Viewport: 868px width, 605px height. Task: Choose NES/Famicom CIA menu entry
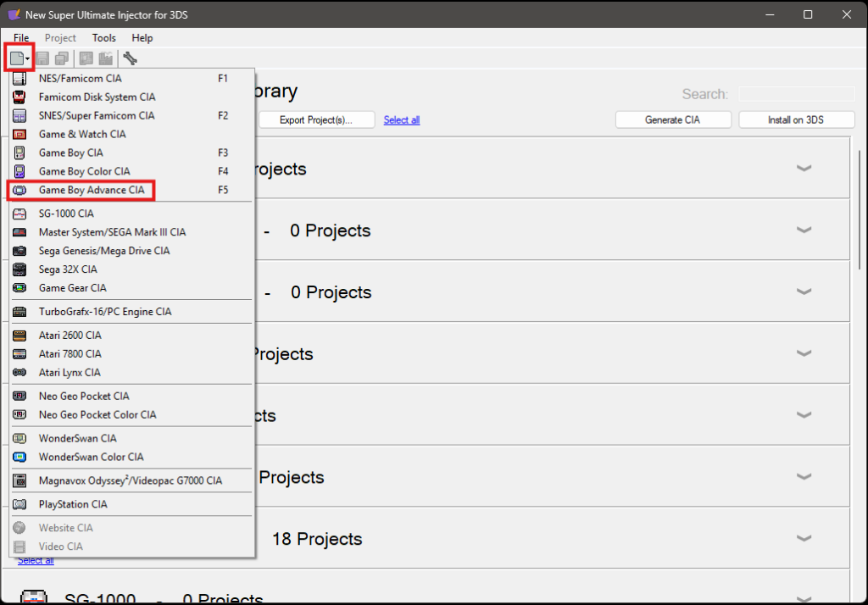pos(131,79)
